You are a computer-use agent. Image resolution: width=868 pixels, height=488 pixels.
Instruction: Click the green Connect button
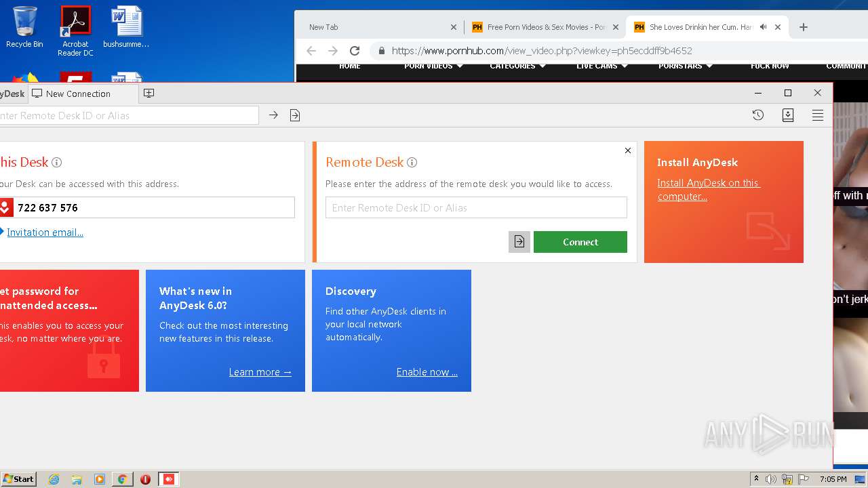click(580, 242)
